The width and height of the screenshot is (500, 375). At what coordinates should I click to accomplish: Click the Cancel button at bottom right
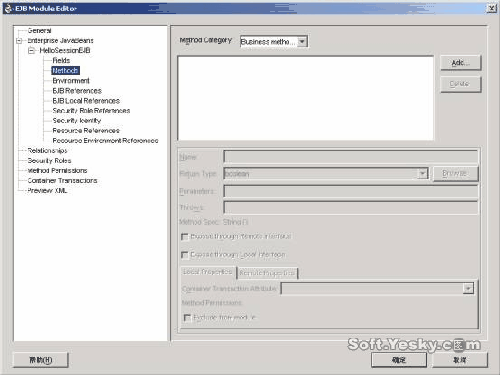pos(460,360)
